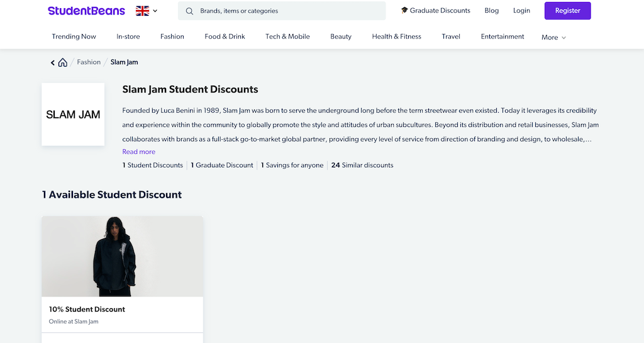This screenshot has width=644, height=343.
Task: Open Beauty category
Action: pyautogui.click(x=341, y=37)
